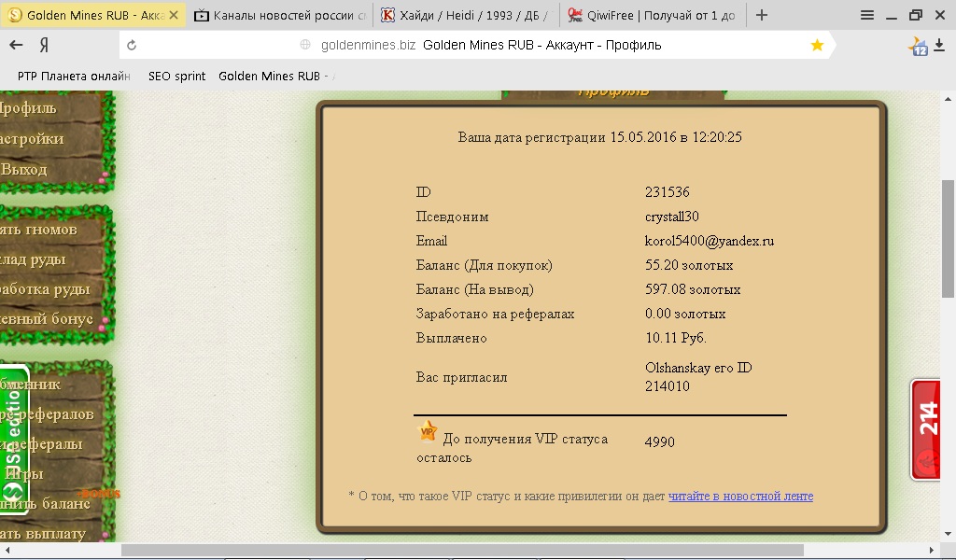
Task: Click the VIP star icon
Action: pyautogui.click(x=428, y=431)
